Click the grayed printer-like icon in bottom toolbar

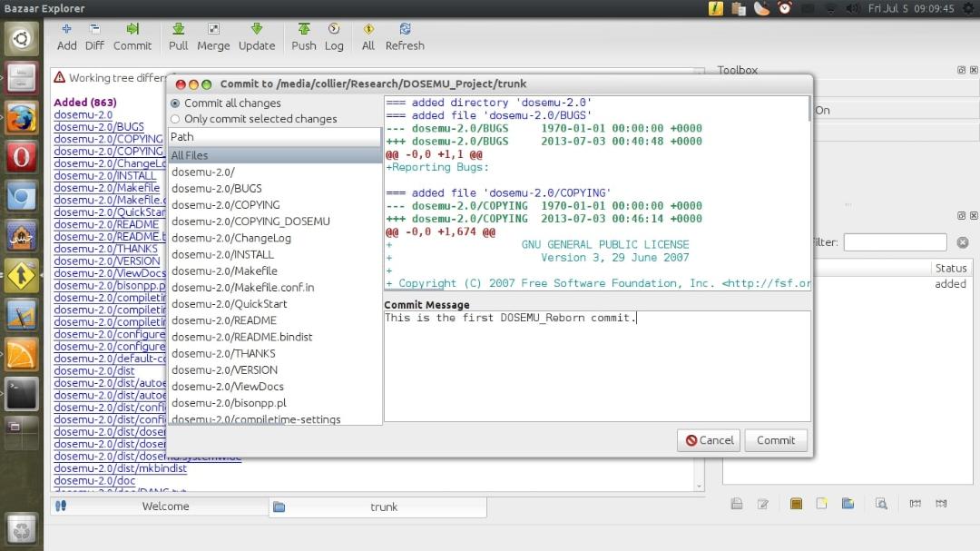(737, 504)
